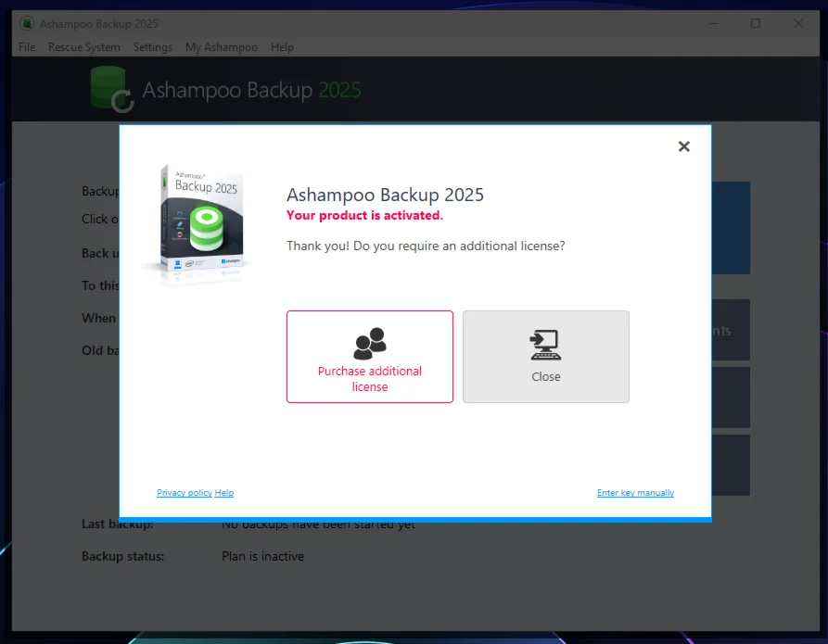Viewport: 828px width, 644px height.
Task: Open the Privacy policy link
Action: click(185, 493)
